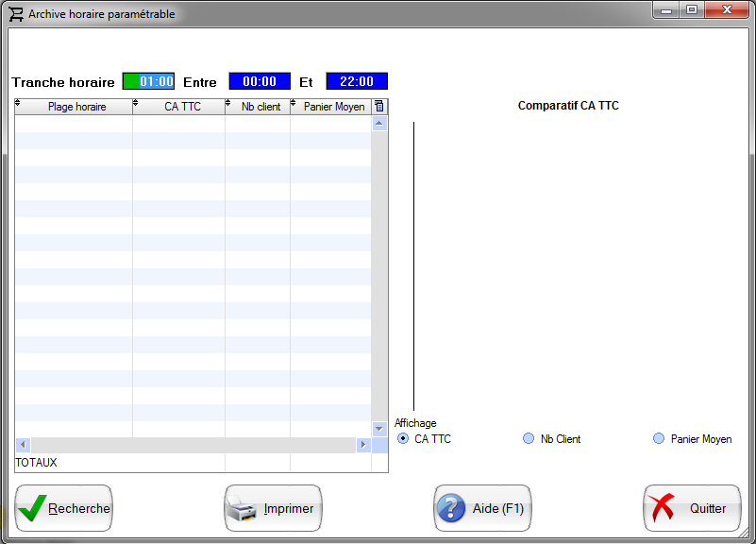The width and height of the screenshot is (756, 544).
Task: Select the CA TTC display radio button
Action: point(403,438)
